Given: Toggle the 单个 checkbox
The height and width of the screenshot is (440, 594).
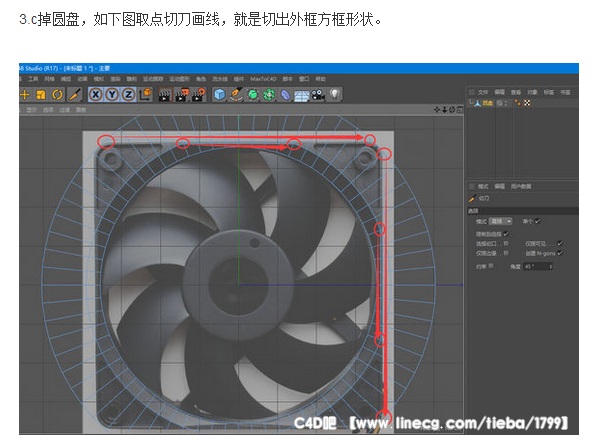Looking at the screenshot, I should [x=538, y=221].
